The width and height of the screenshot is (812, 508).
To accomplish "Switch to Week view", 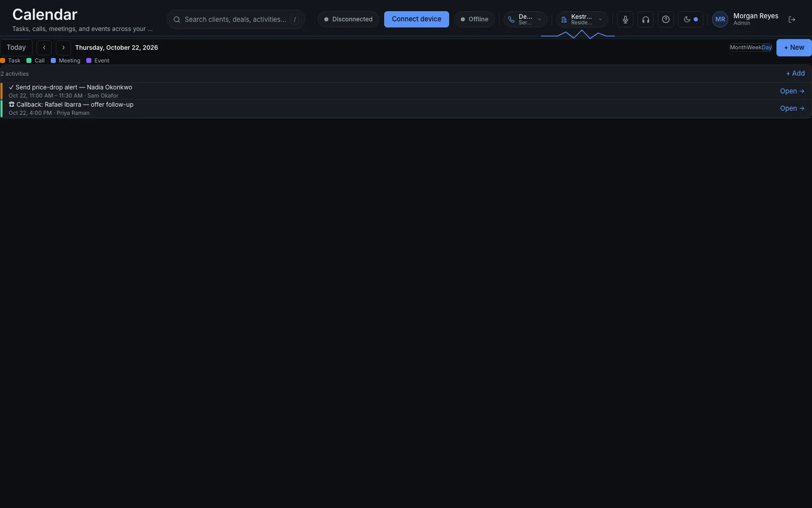I will (754, 48).
